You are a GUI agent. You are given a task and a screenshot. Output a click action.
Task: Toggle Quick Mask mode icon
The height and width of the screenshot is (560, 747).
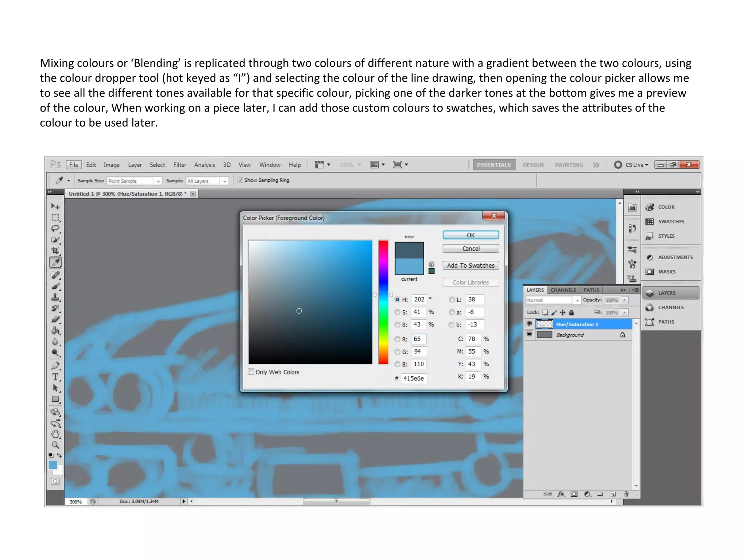[55, 481]
